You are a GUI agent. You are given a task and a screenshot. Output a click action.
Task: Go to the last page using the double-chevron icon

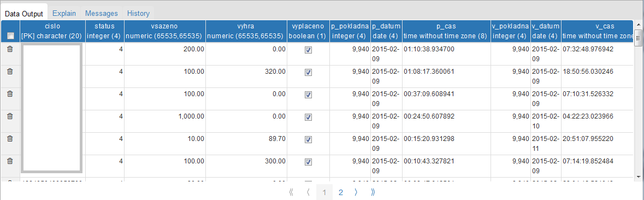click(373, 192)
